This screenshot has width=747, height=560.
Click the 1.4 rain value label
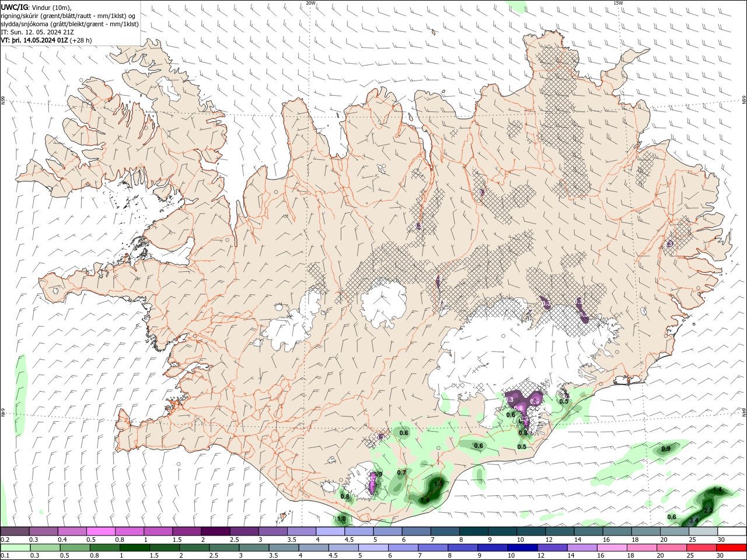coord(425,501)
